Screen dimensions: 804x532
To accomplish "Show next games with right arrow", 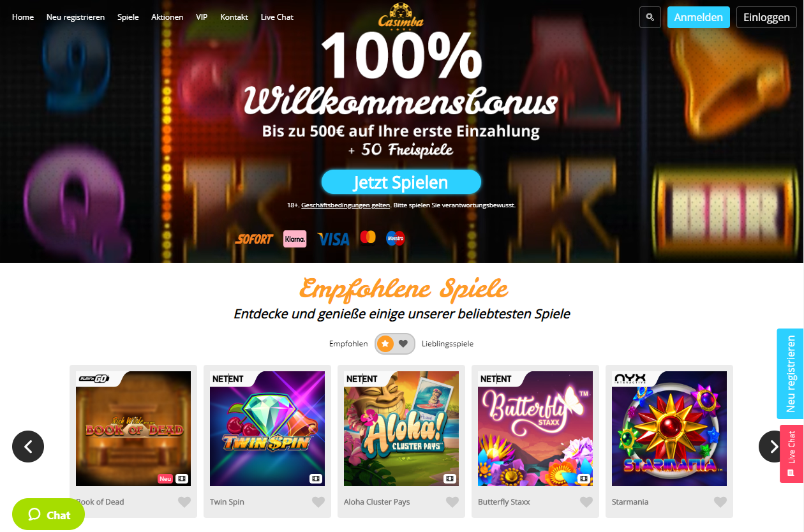I will [774, 447].
